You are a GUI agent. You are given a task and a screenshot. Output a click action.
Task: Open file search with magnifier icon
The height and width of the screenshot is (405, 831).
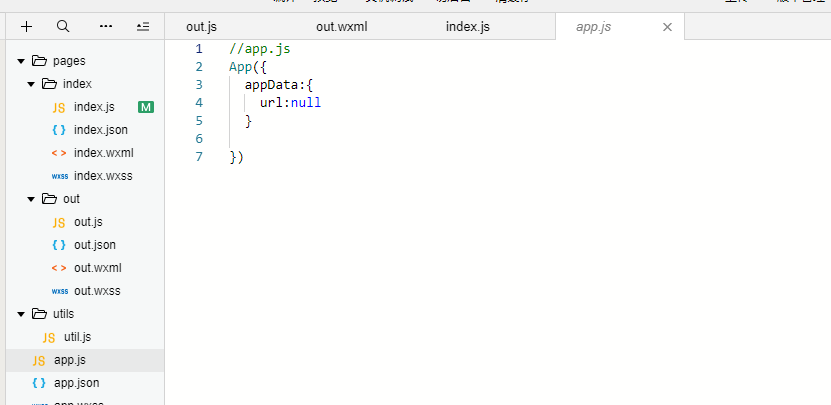pyautogui.click(x=63, y=27)
